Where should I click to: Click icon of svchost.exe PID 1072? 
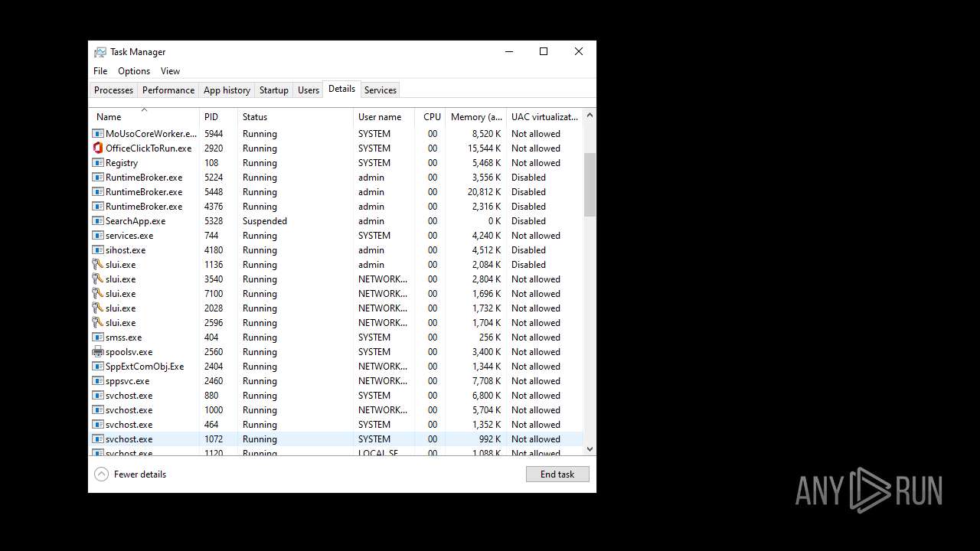pos(98,439)
